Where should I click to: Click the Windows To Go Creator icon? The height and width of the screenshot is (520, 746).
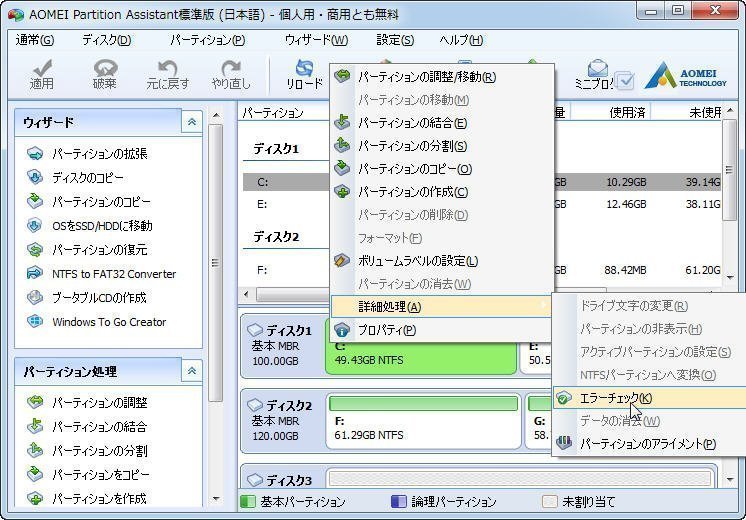35,322
